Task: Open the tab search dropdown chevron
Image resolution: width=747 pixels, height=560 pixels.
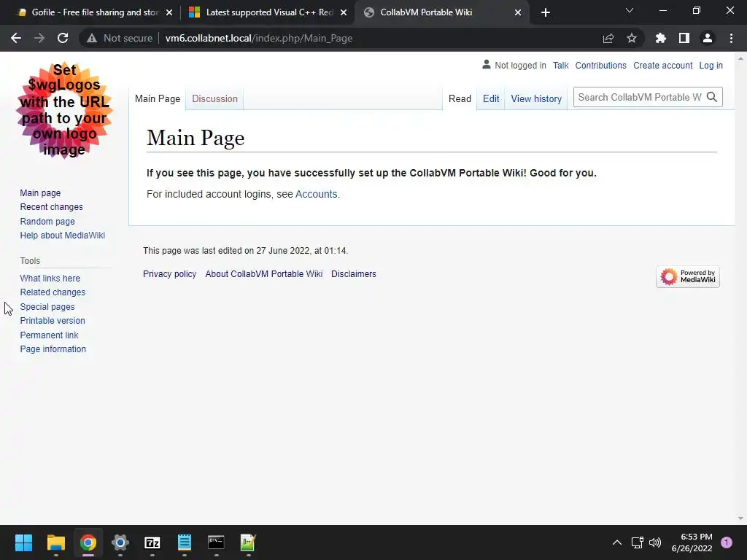Action: pos(630,10)
